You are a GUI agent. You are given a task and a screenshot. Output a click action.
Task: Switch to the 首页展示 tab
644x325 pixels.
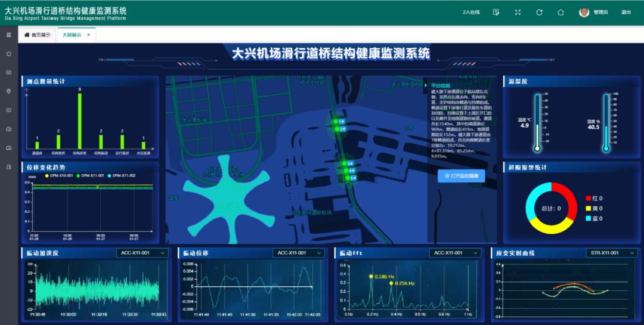pyautogui.click(x=38, y=35)
